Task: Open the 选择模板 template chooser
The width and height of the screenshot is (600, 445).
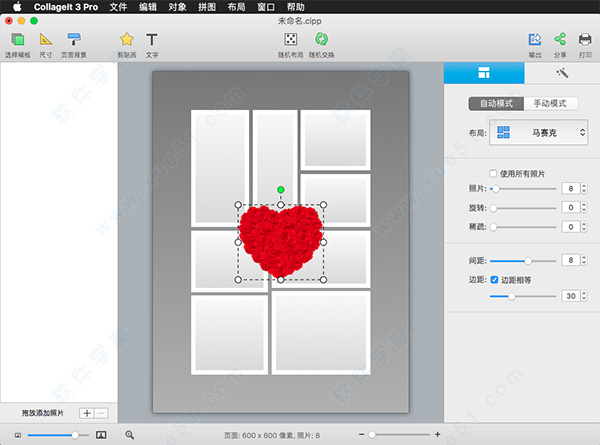Action: (18, 45)
